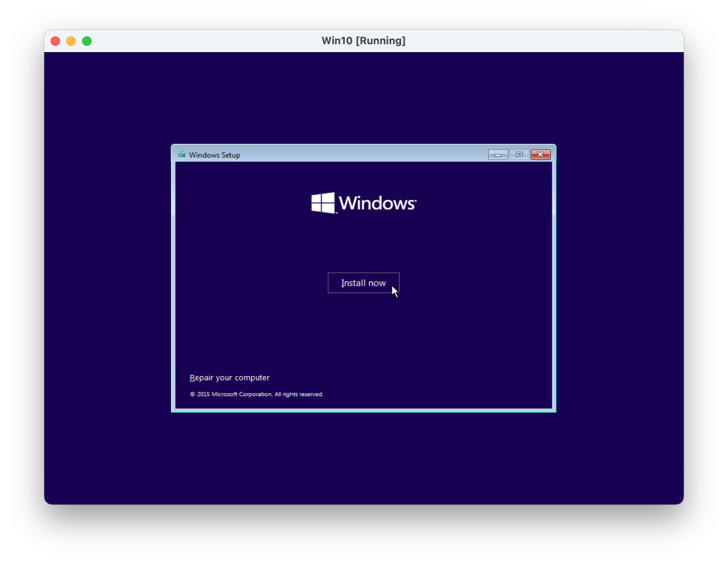Click the red macOS close button

pyautogui.click(x=55, y=41)
